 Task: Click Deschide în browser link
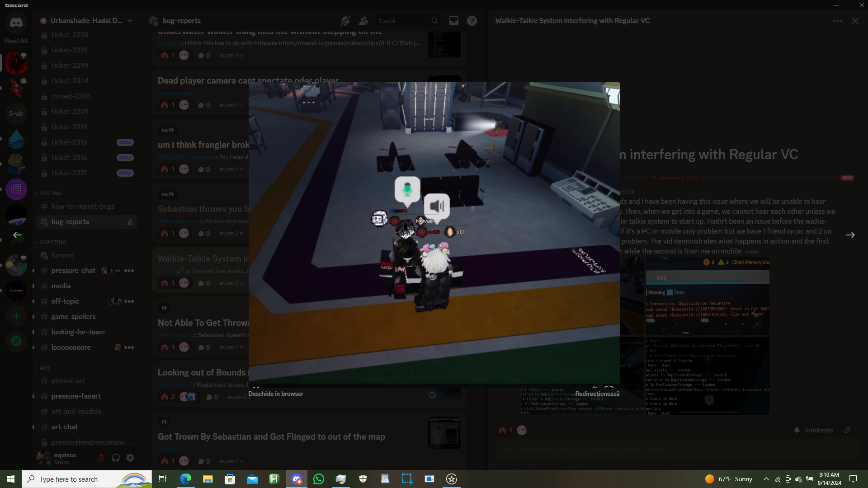(x=276, y=394)
